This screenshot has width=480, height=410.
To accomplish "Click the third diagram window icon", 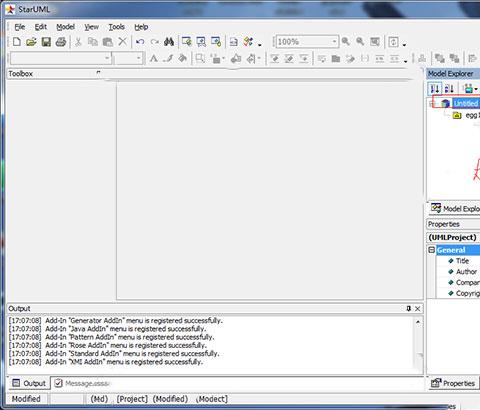I will (216, 42).
